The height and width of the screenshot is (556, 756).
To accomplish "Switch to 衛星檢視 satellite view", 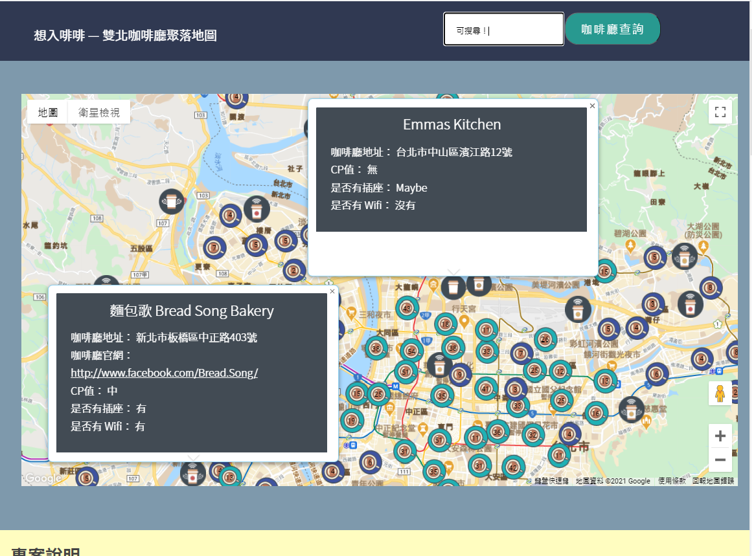I will [x=99, y=112].
